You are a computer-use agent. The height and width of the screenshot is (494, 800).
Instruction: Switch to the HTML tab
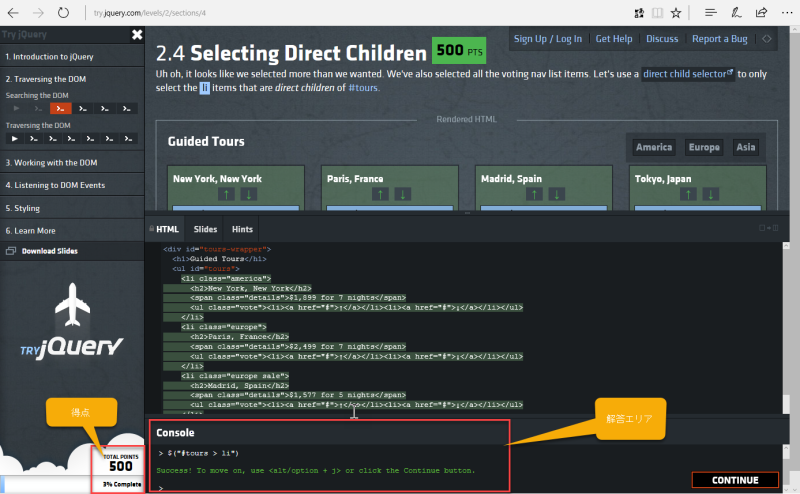point(165,229)
